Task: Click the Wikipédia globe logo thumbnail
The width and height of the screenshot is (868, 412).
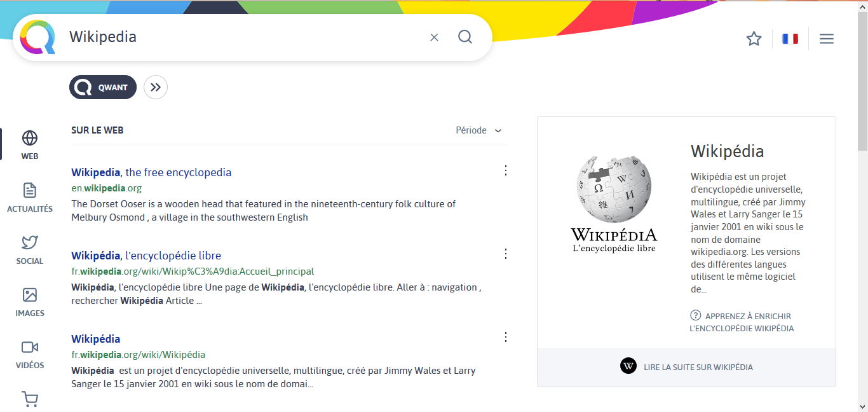Action: click(x=614, y=204)
